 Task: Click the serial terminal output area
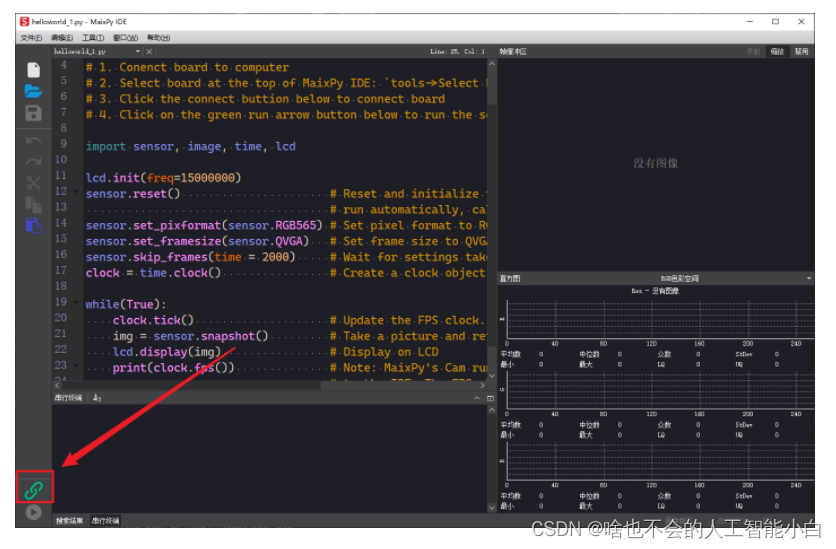coord(269,458)
